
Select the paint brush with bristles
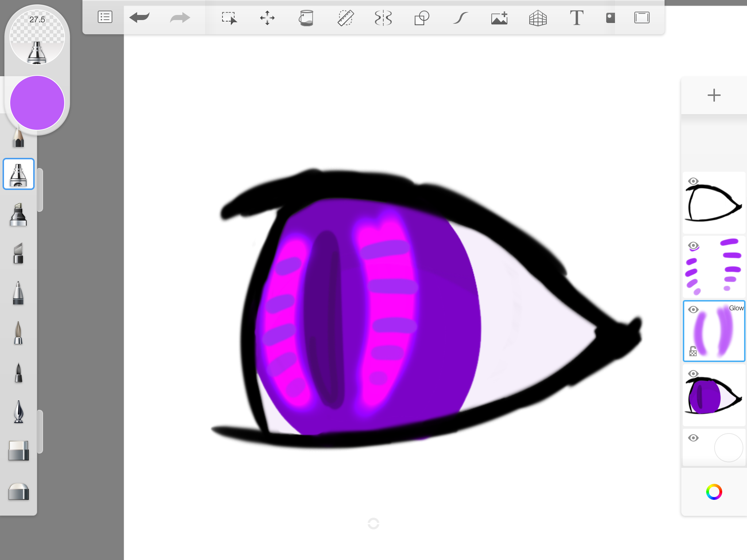18,332
